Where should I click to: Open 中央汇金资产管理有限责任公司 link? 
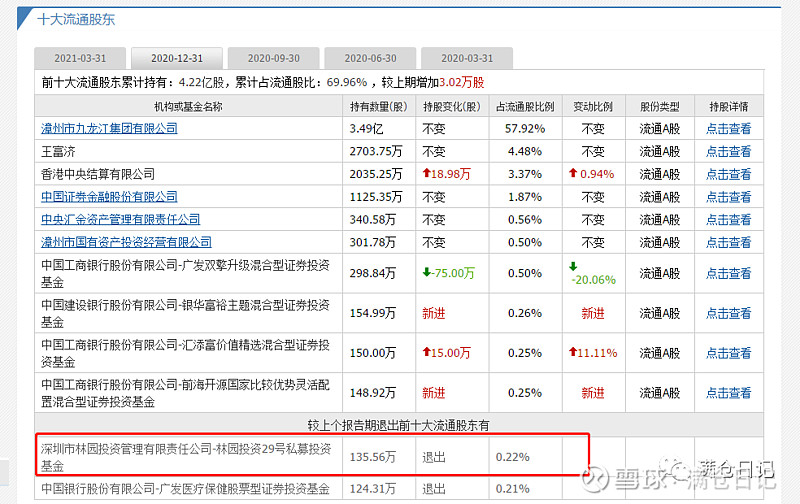(120, 219)
